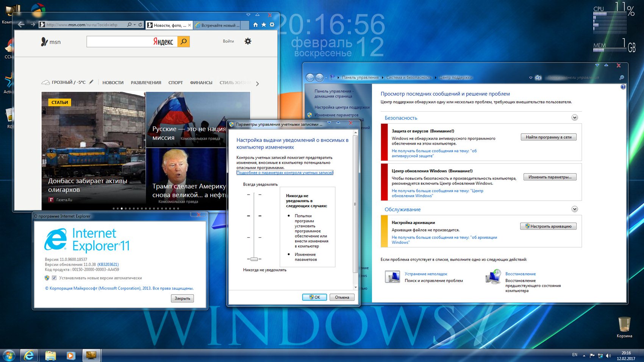This screenshot has height=362, width=644.
Task: Go forward in Internet Explorer browser
Action: (x=33, y=25)
